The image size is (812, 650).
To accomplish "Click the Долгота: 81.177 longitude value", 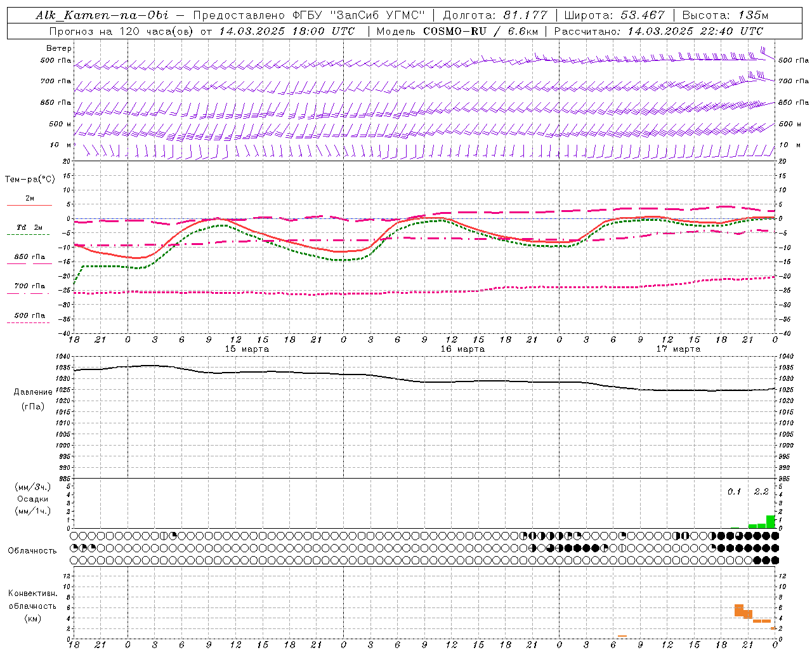I will (495, 15).
